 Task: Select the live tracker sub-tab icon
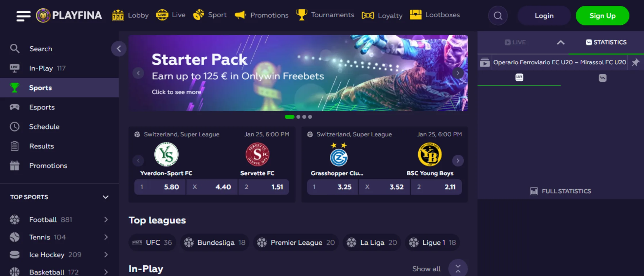tap(519, 77)
